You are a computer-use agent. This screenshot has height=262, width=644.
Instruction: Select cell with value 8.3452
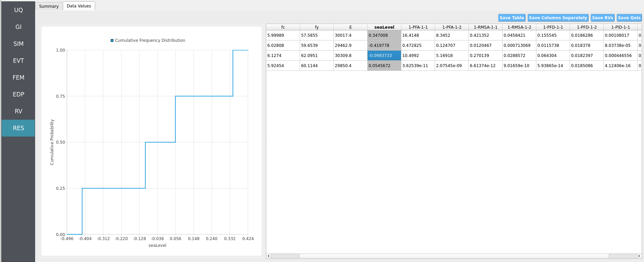point(452,35)
